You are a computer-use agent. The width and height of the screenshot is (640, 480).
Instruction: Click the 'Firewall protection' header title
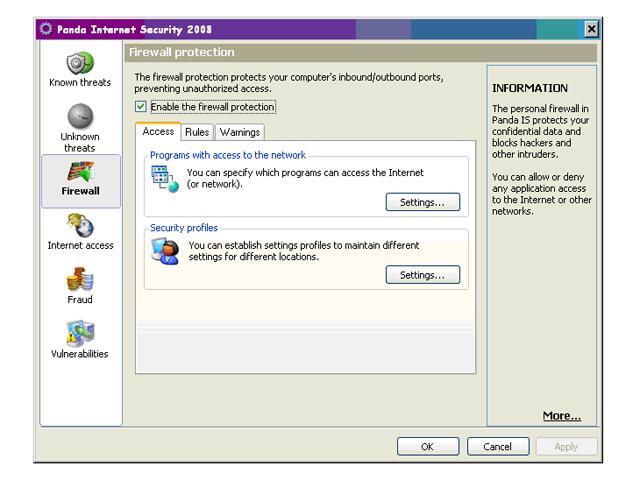182,52
